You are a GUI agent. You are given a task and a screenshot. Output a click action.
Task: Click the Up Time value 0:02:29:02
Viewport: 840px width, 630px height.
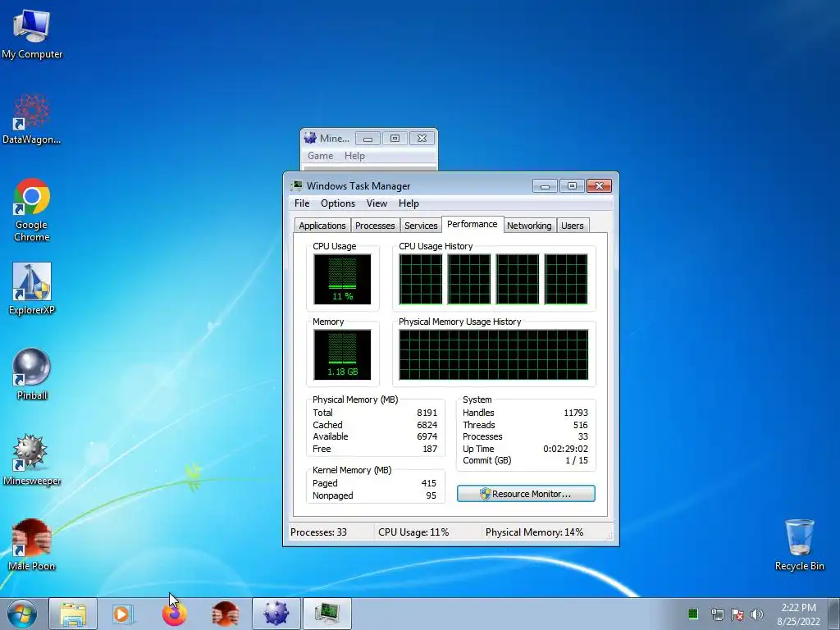pyautogui.click(x=565, y=449)
